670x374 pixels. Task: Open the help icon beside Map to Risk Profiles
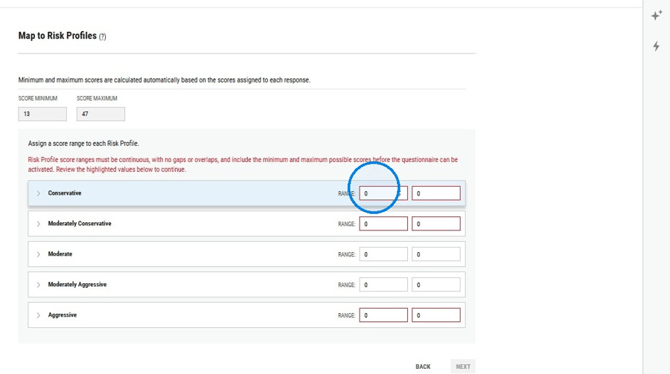click(x=103, y=37)
